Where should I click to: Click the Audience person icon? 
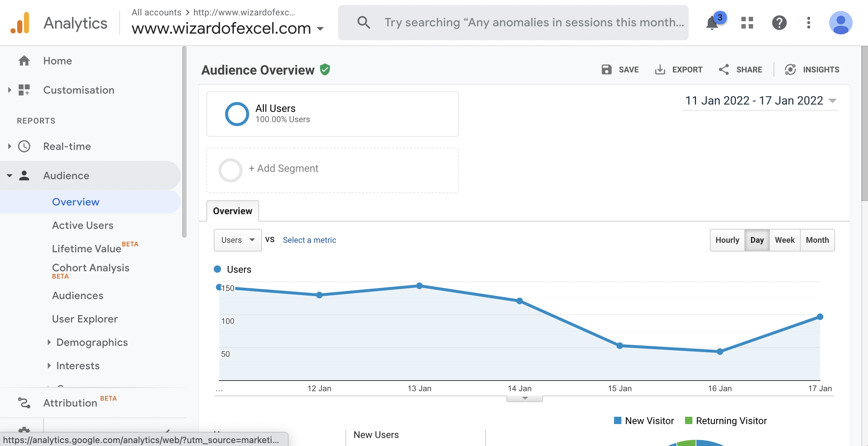24,175
